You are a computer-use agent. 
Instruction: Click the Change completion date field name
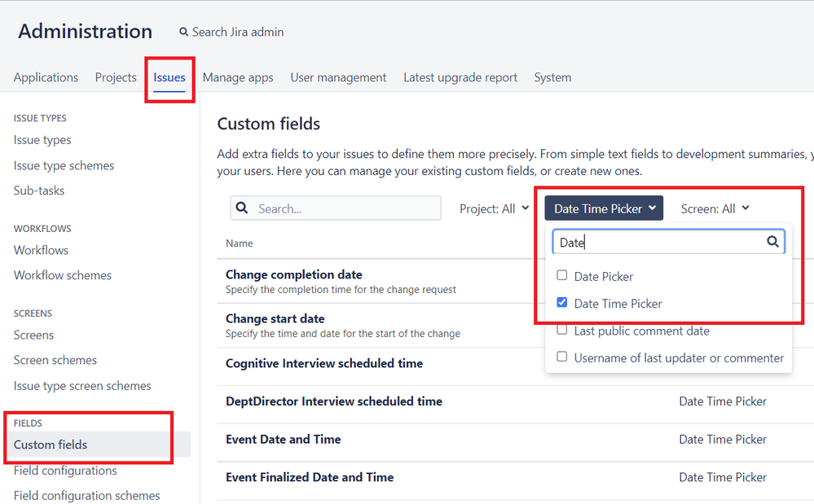293,274
